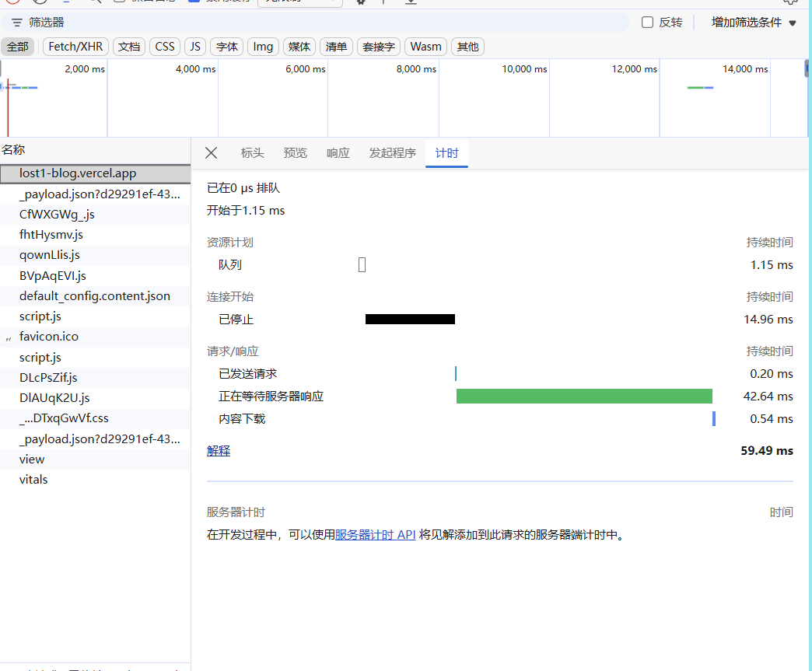
Task: Close the request details panel
Action: (211, 153)
